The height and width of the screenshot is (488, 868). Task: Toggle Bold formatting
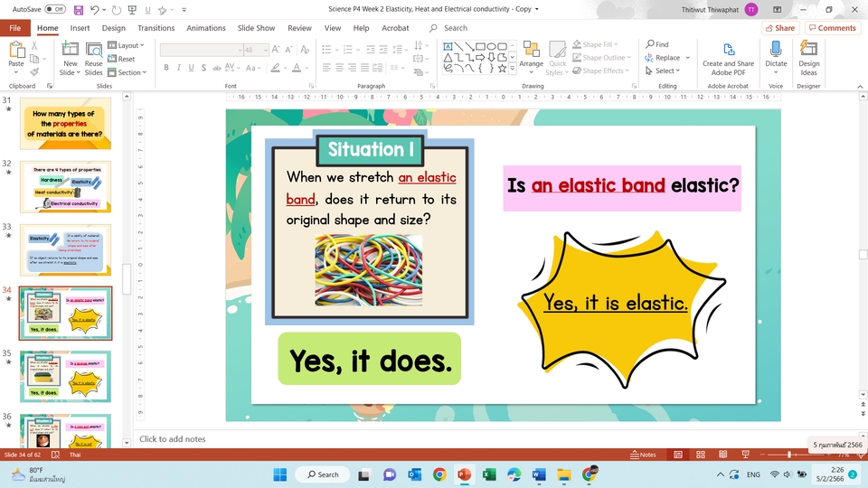tap(166, 68)
